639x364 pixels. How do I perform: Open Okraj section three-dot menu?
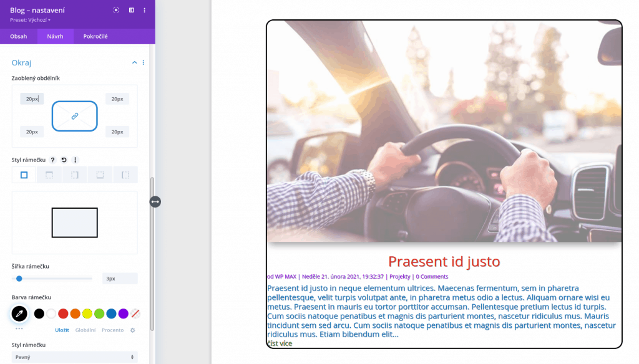tap(143, 62)
